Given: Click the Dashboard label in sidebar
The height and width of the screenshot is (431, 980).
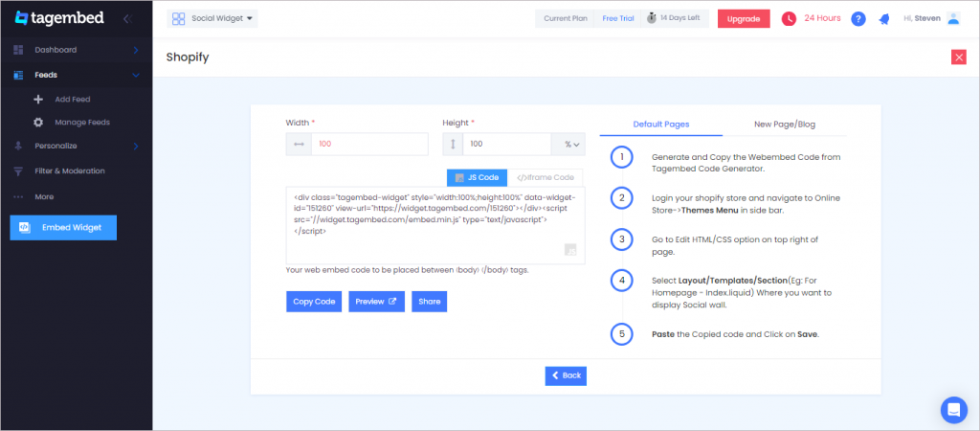Looking at the screenshot, I should (56, 50).
